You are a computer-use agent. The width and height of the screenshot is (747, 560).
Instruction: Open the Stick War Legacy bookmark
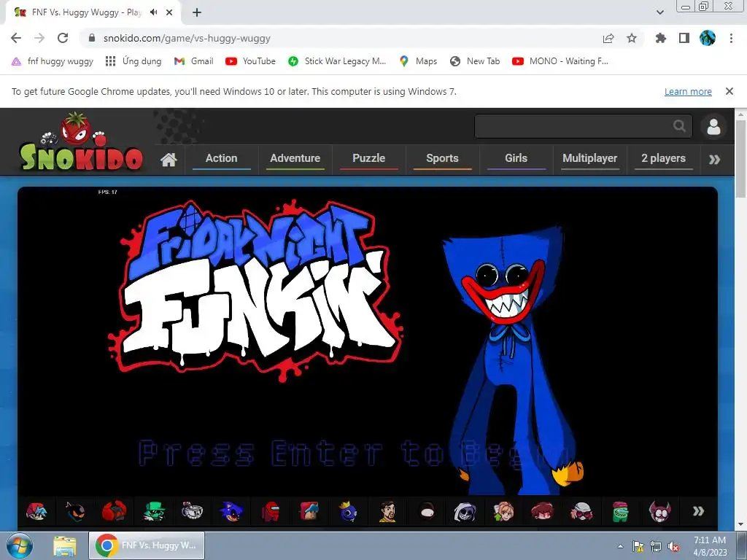pyautogui.click(x=337, y=61)
